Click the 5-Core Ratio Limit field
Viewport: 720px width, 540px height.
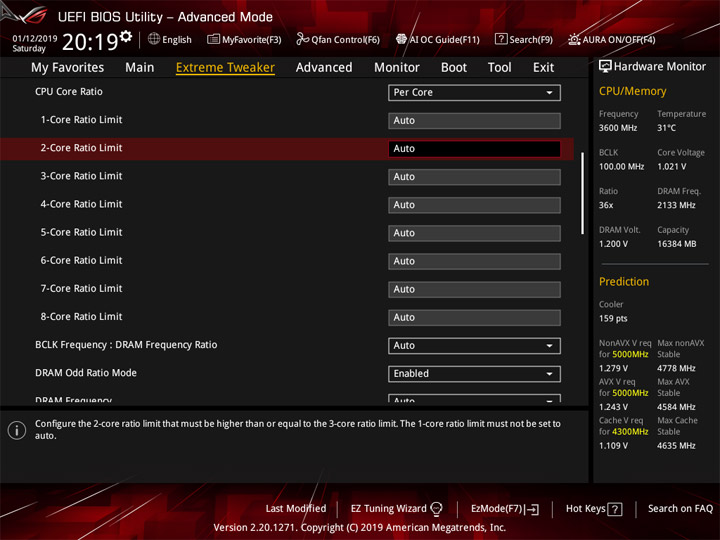474,233
